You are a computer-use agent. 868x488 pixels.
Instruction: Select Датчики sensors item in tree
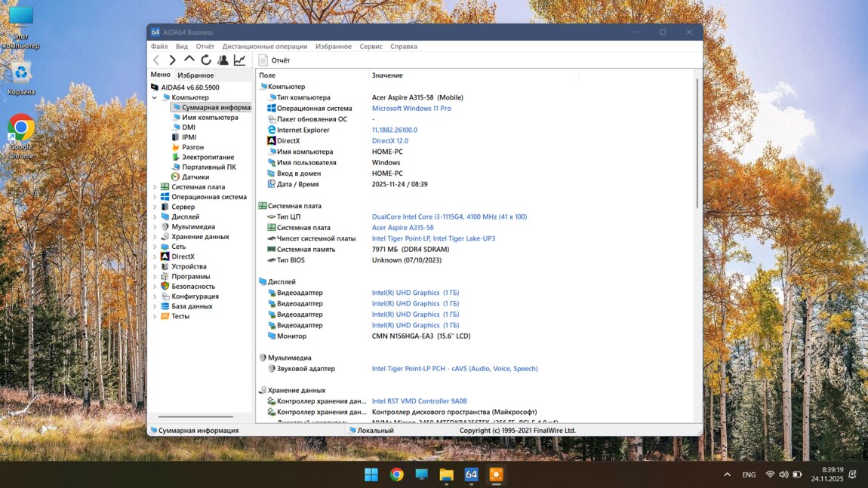pyautogui.click(x=195, y=177)
